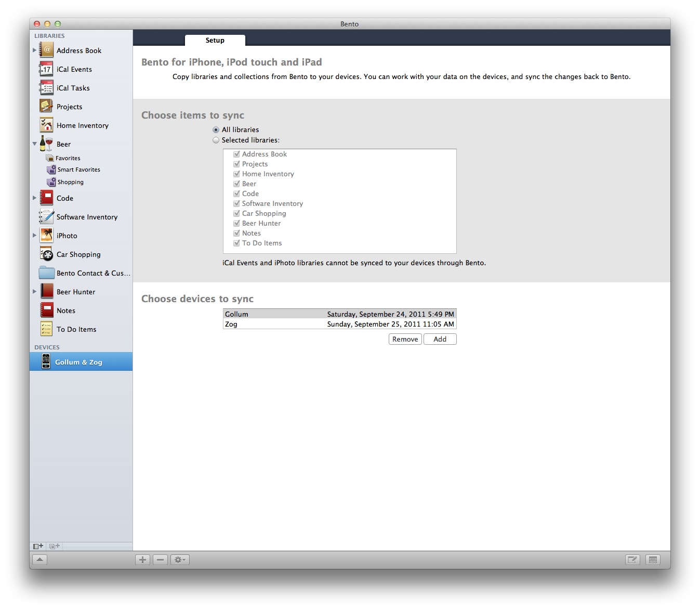This screenshot has width=700, height=610.
Task: Click the DEVICES sidebar header
Action: coord(47,347)
